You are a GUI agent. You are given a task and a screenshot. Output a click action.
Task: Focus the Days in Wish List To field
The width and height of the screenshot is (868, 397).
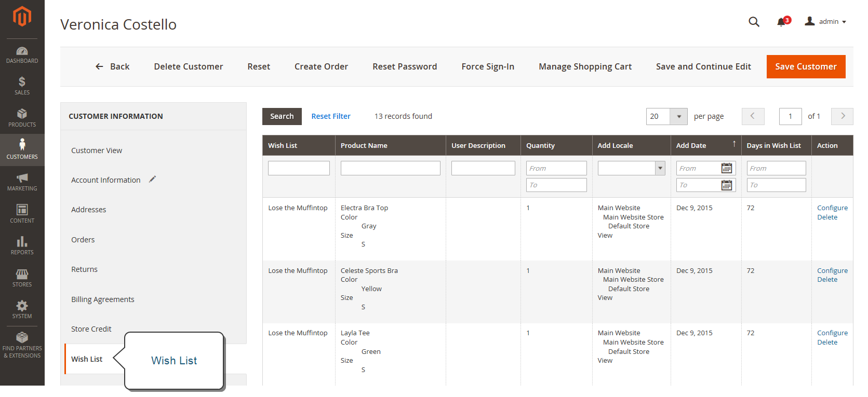[x=776, y=185]
